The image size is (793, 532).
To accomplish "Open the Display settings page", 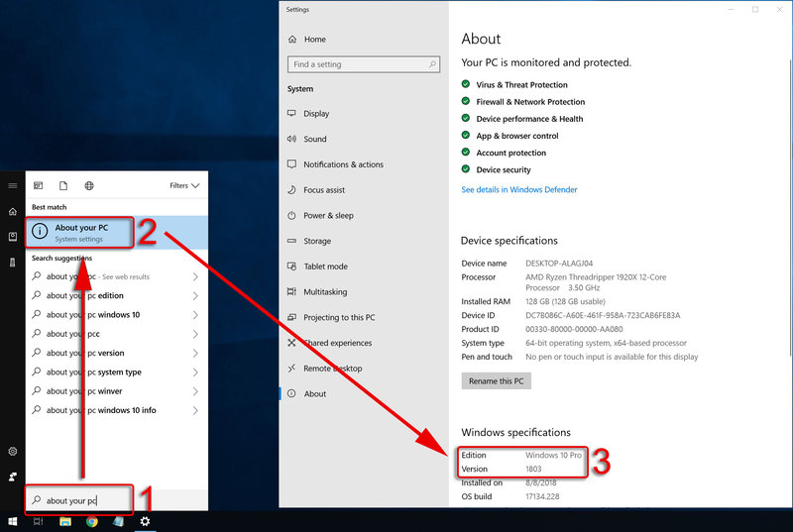I will [316, 114].
